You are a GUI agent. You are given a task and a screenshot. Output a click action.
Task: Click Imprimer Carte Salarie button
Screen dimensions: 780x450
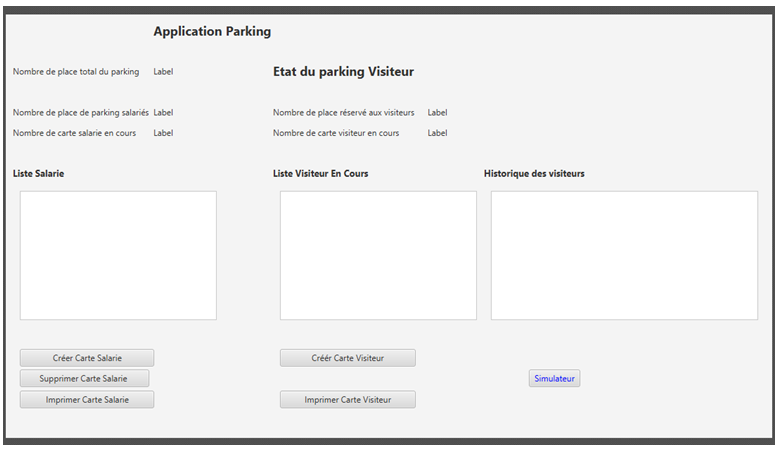pyautogui.click(x=87, y=400)
